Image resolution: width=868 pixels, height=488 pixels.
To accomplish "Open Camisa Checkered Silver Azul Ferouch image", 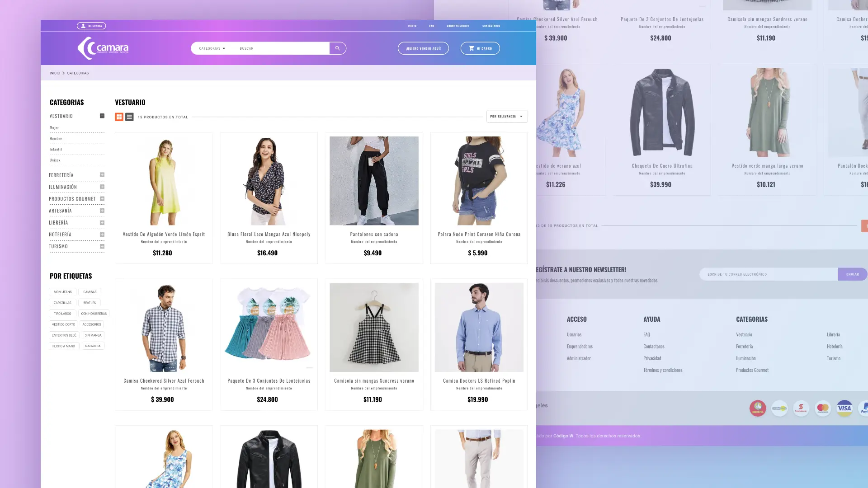I will [164, 327].
